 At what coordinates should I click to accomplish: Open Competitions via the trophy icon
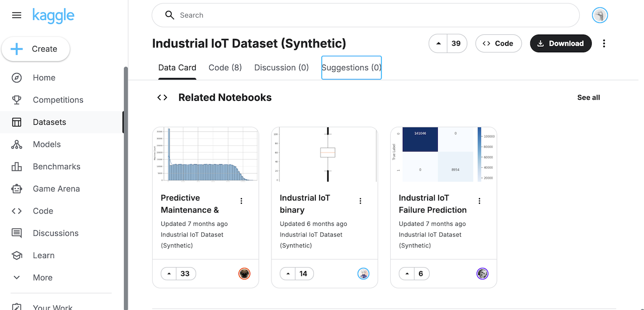[17, 100]
